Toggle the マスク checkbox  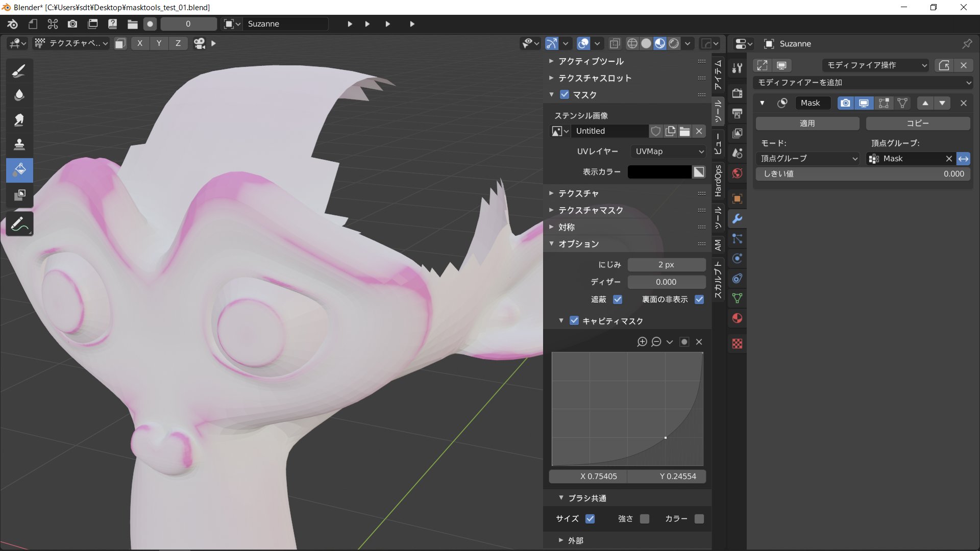point(565,94)
